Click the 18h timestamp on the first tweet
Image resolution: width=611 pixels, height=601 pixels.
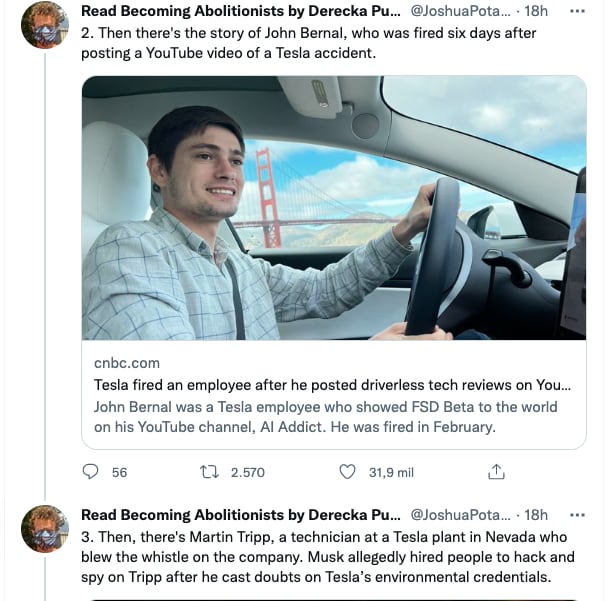point(536,12)
